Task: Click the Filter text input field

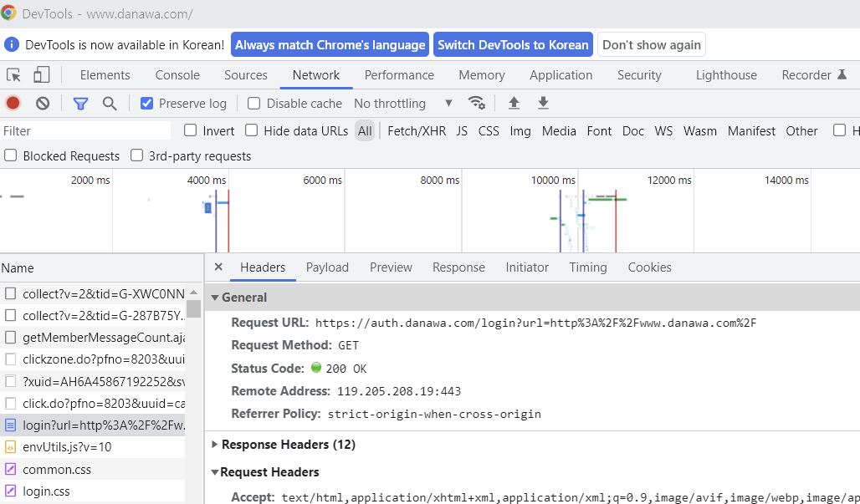Action: (85, 131)
